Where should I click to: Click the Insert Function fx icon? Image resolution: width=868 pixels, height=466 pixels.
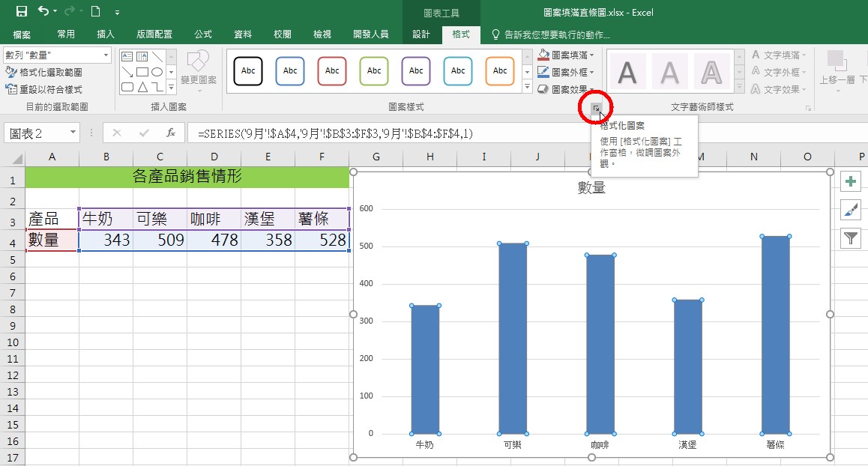click(x=171, y=133)
